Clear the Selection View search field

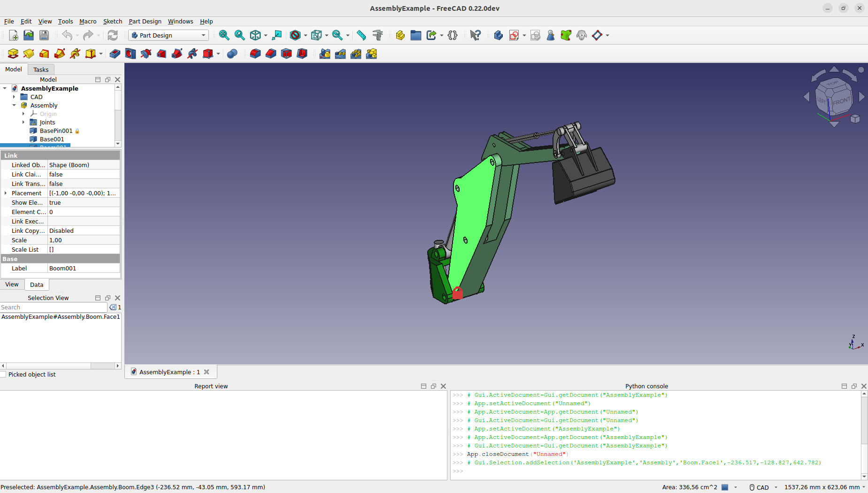112,307
